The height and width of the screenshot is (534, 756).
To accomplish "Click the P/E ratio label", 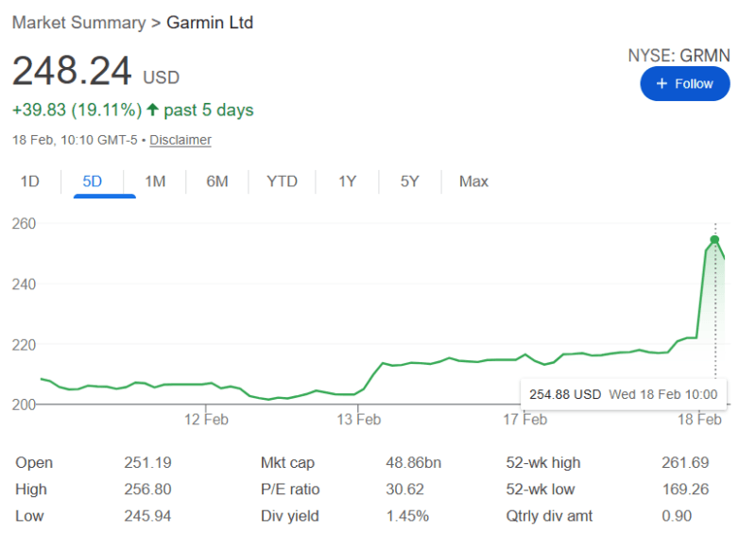I will tap(289, 490).
